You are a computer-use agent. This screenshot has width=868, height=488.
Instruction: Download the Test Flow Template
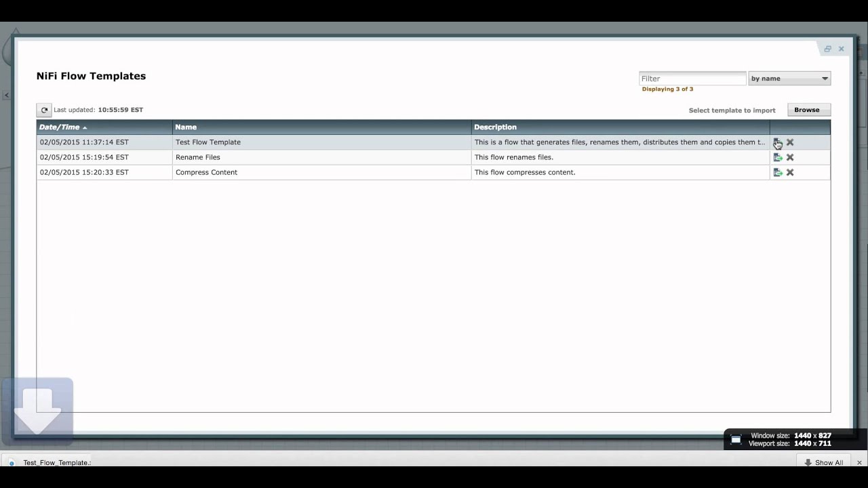click(778, 142)
